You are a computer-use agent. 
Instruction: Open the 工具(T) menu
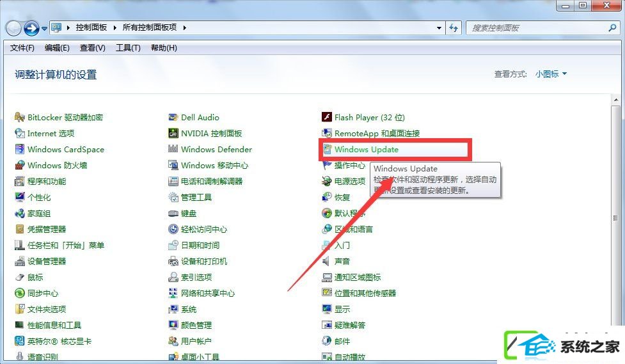pos(128,48)
